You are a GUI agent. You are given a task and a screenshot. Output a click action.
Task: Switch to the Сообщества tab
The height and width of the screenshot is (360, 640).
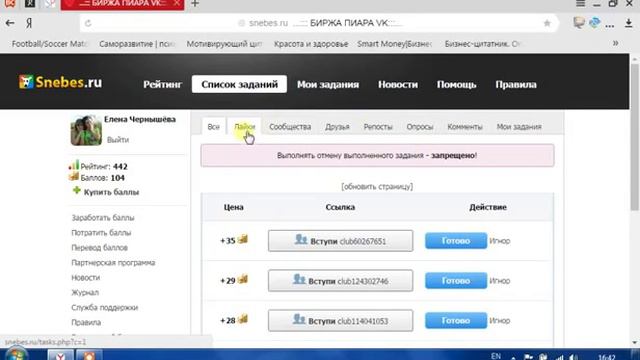coord(290,127)
